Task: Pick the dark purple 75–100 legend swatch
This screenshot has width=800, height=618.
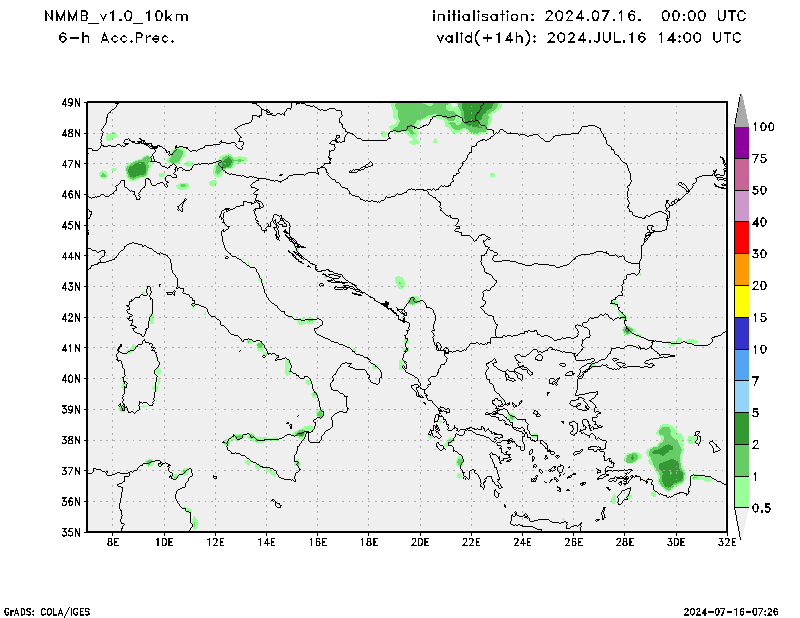Action: click(x=741, y=142)
